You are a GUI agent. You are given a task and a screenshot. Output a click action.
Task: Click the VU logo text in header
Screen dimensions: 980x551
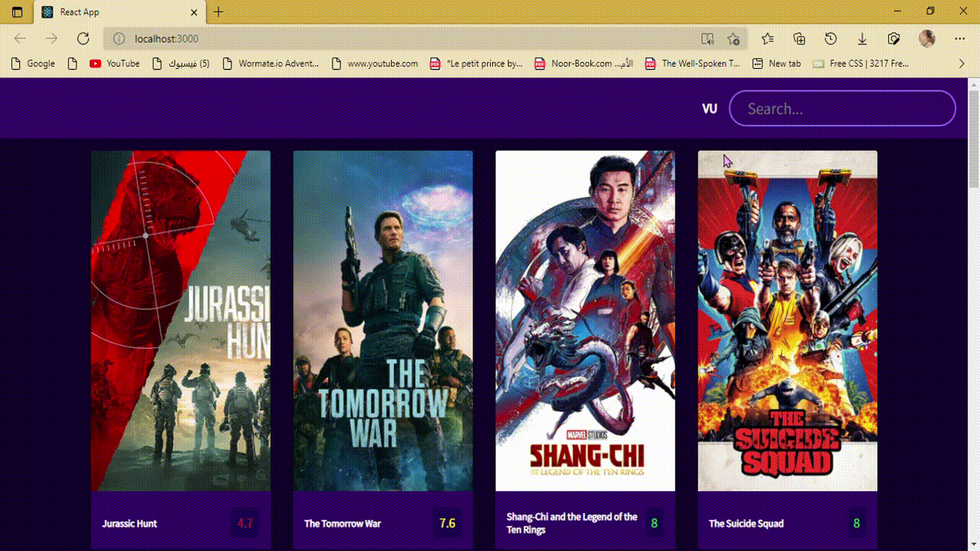(x=710, y=109)
